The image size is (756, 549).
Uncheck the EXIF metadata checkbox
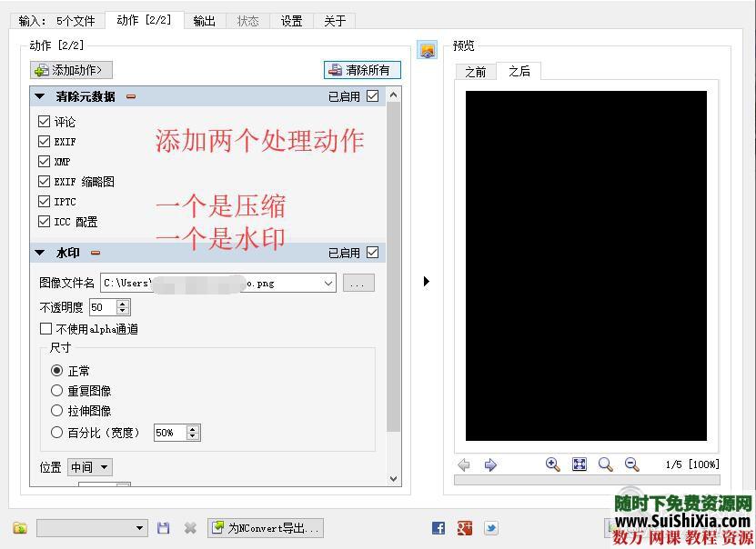[x=44, y=141]
